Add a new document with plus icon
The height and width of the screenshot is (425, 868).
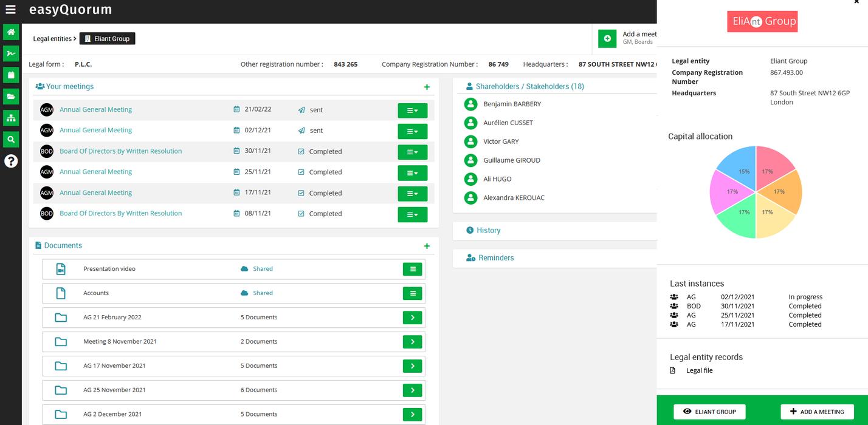pos(427,246)
